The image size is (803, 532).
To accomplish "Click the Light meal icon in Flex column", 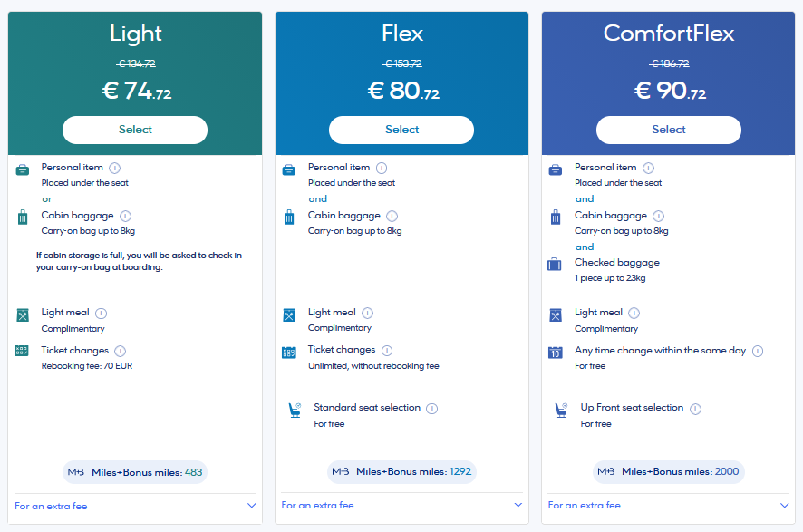I will tap(290, 314).
